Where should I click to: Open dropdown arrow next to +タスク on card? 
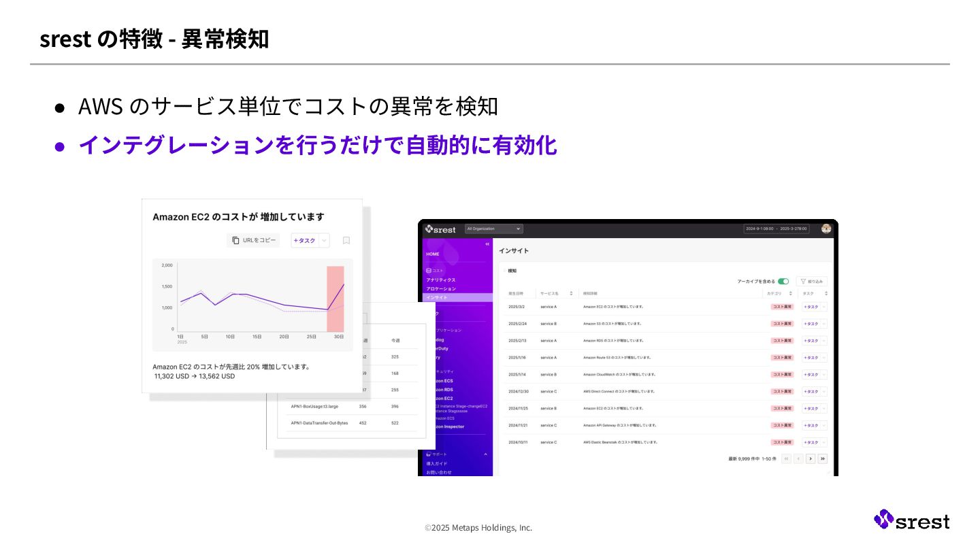324,240
